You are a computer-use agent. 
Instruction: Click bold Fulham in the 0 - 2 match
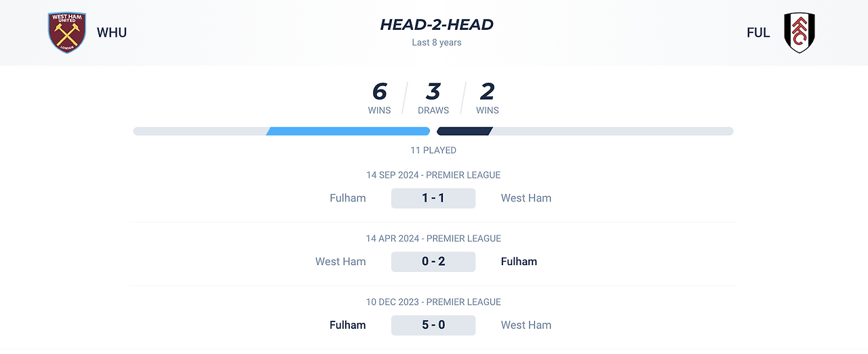click(519, 262)
